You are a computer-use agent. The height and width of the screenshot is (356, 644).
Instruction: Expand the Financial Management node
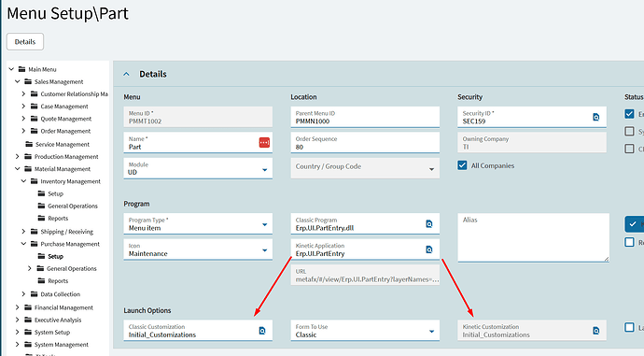tap(17, 307)
